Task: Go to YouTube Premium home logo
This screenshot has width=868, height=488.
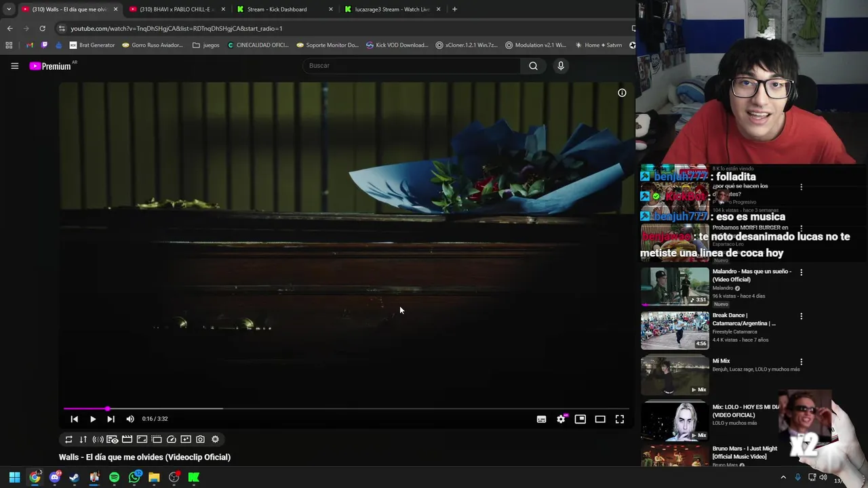Action: (50, 66)
